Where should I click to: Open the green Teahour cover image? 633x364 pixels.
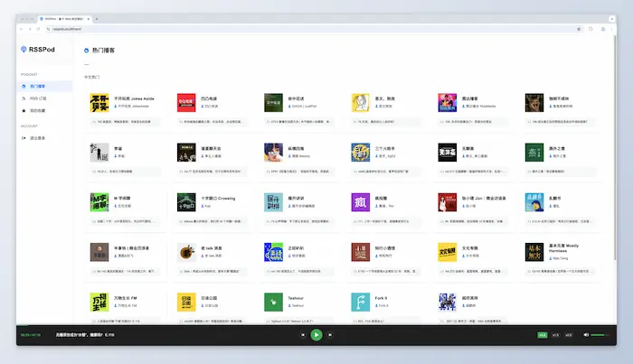(x=273, y=303)
